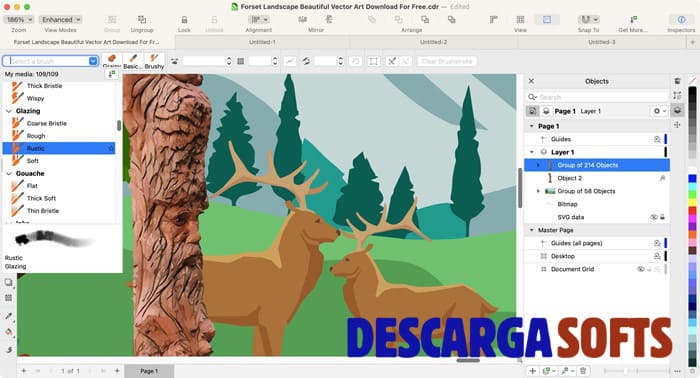Collapse the Layer 1 tree node

point(532,152)
